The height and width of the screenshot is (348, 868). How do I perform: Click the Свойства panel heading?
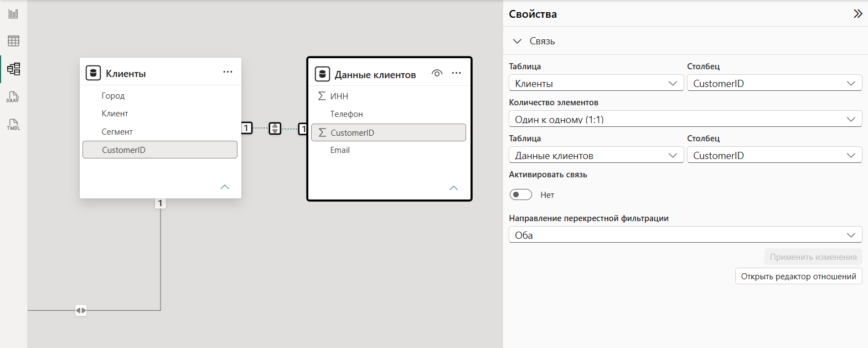(x=533, y=14)
